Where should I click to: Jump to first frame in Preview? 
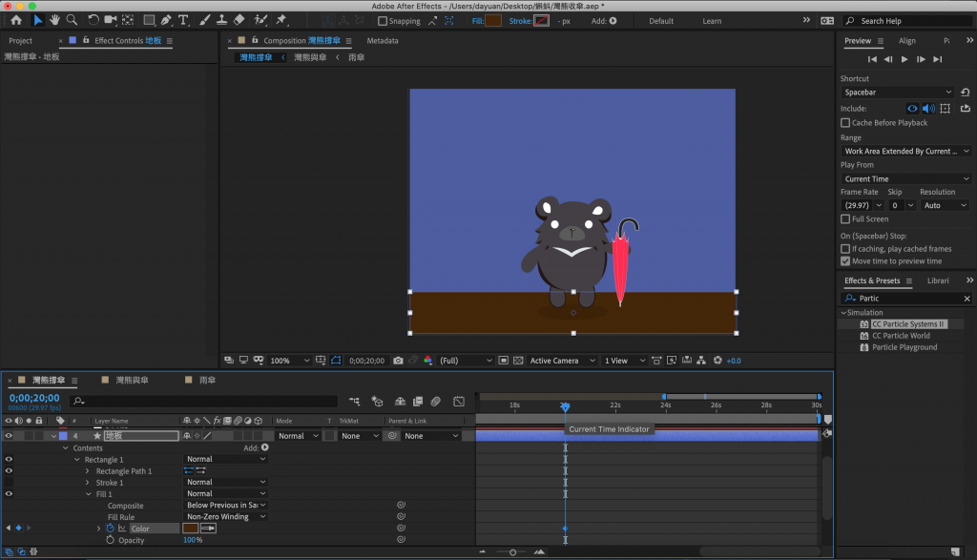click(872, 59)
